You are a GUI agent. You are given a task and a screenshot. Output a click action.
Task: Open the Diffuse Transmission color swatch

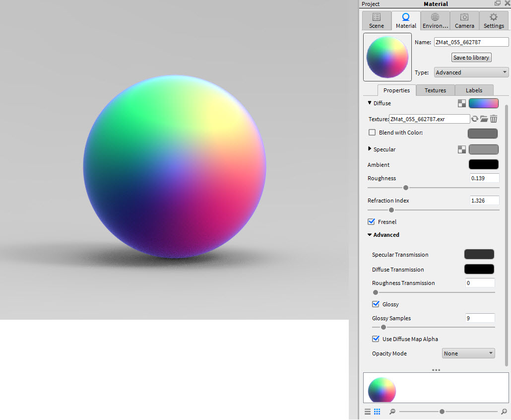[x=479, y=270]
